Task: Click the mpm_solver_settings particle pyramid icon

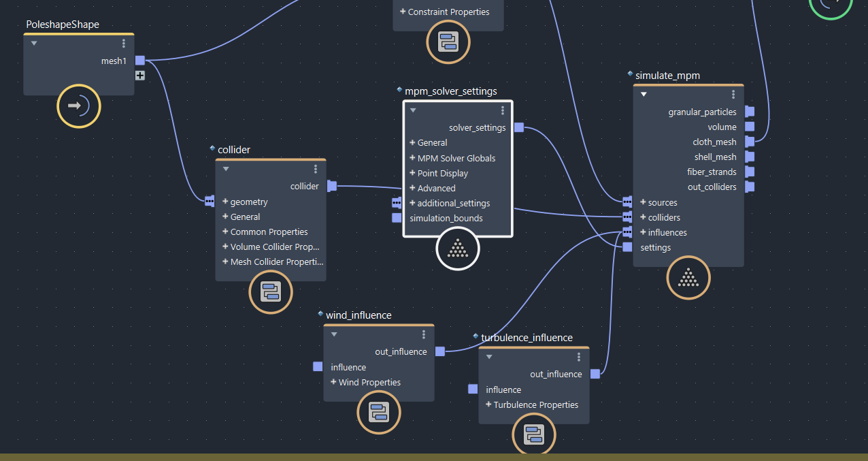Action: tap(458, 249)
